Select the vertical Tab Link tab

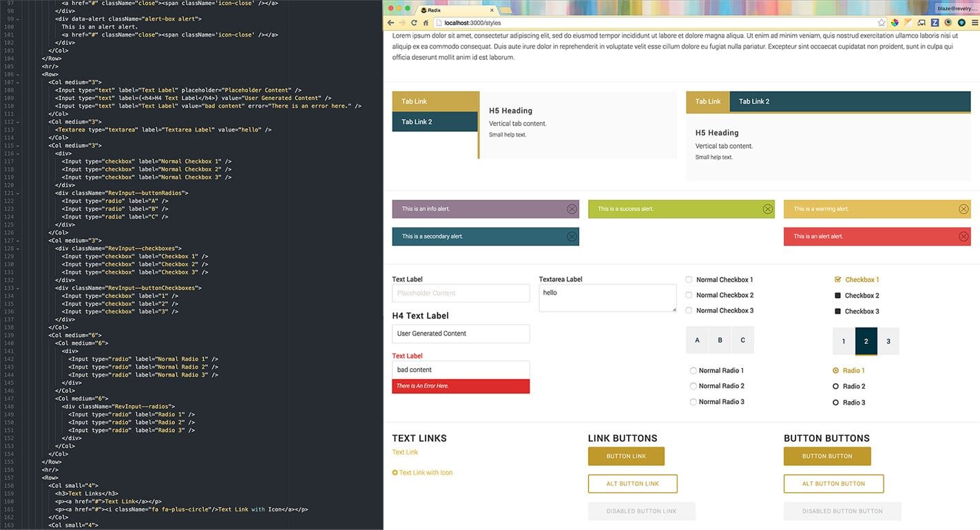coord(435,101)
